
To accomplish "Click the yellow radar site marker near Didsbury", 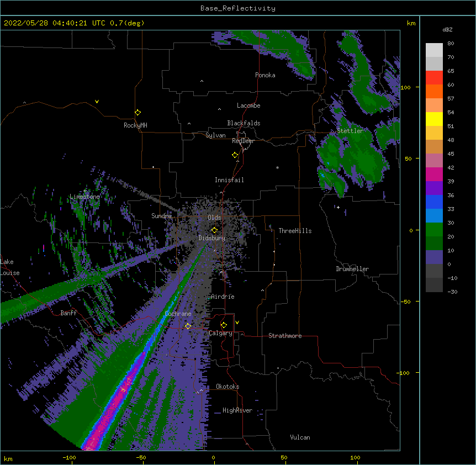I will pos(214,230).
